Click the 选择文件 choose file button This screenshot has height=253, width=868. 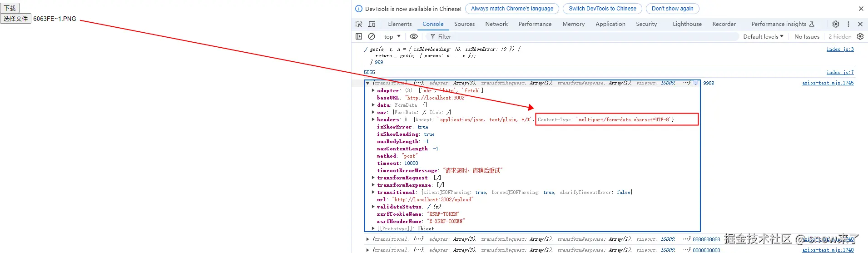16,19
